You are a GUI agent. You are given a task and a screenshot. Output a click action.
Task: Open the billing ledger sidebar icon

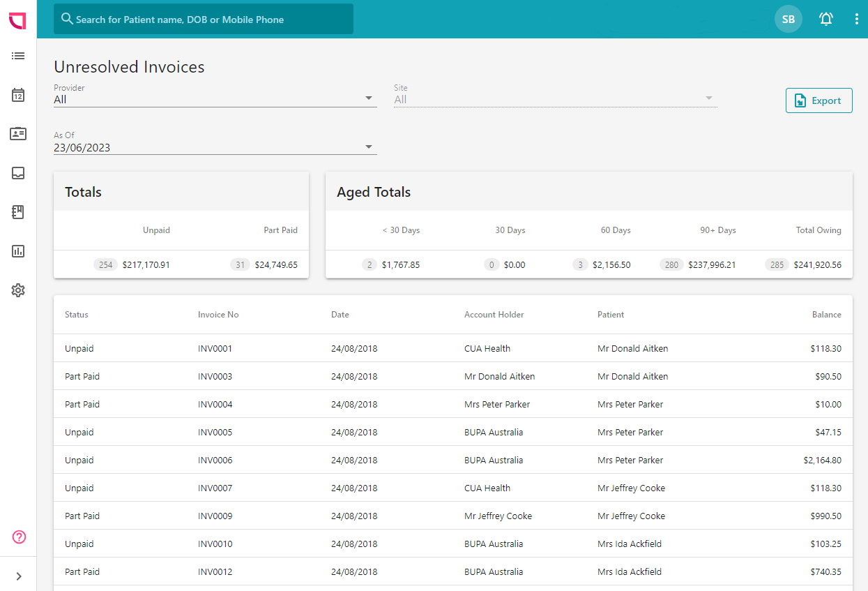[x=18, y=212]
